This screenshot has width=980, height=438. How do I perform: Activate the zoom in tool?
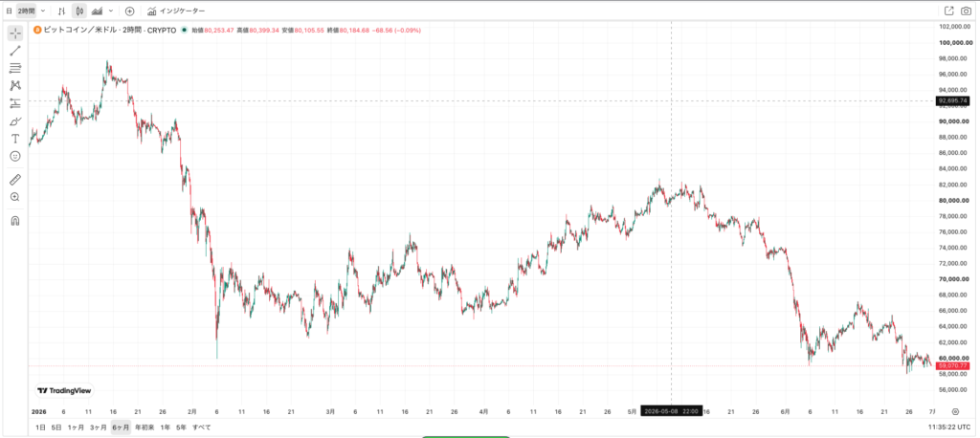(x=15, y=197)
